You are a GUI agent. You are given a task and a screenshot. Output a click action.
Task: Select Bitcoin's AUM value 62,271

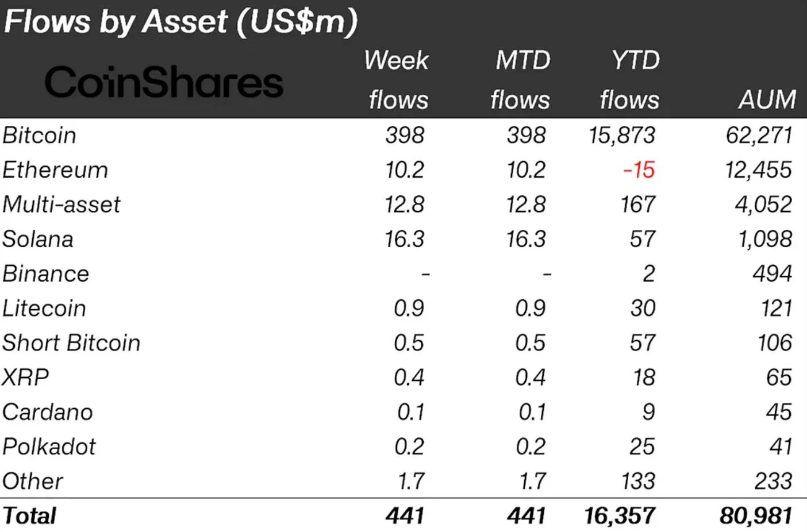(759, 136)
